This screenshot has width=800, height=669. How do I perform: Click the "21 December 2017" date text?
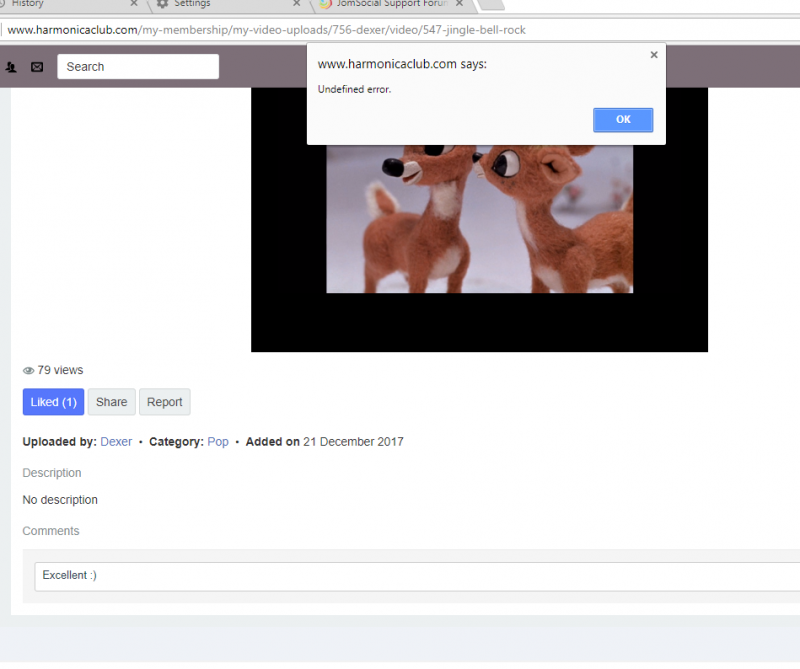[353, 442]
